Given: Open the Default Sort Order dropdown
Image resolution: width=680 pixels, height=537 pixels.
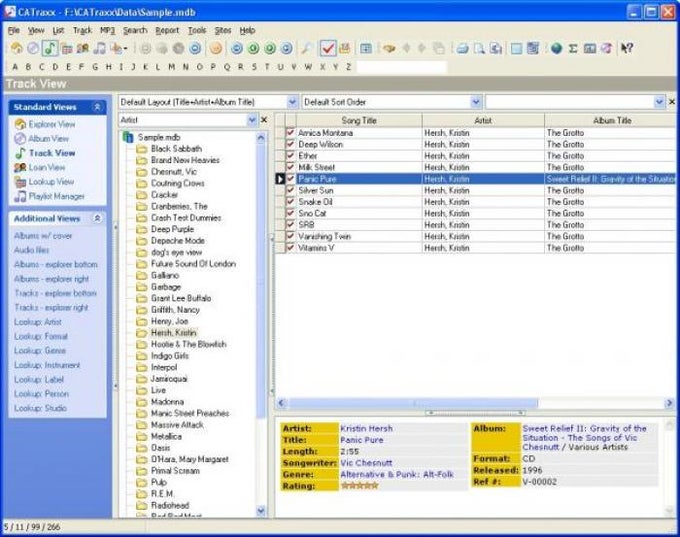Looking at the screenshot, I should (x=475, y=102).
